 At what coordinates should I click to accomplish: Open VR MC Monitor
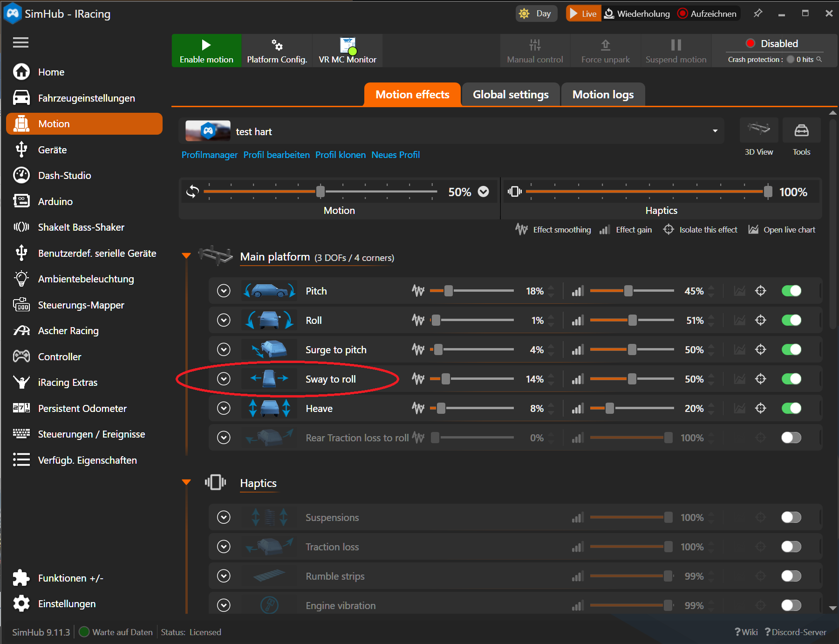tap(348, 50)
